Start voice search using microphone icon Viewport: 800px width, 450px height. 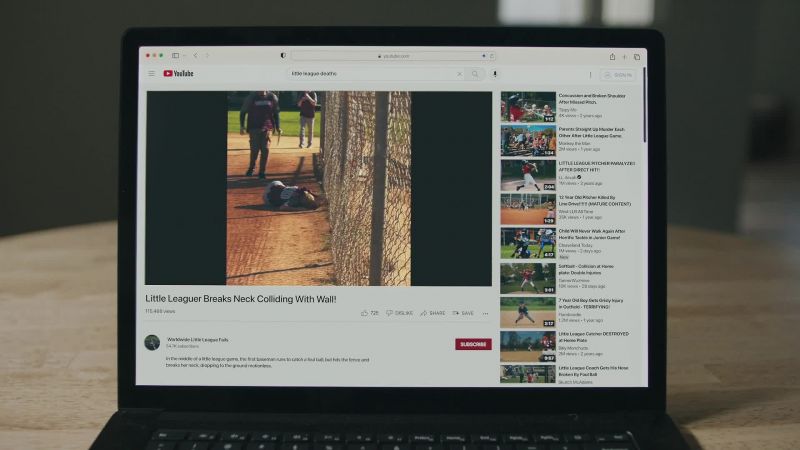point(494,74)
